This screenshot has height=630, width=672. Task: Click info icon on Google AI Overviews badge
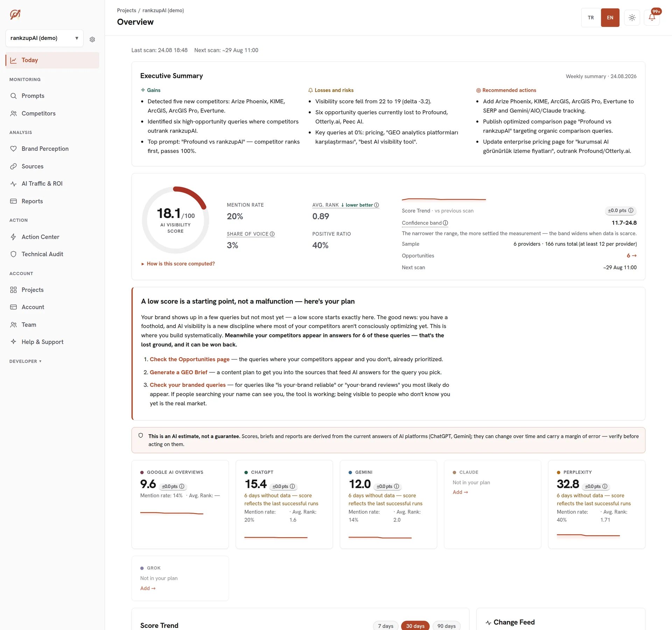(182, 486)
